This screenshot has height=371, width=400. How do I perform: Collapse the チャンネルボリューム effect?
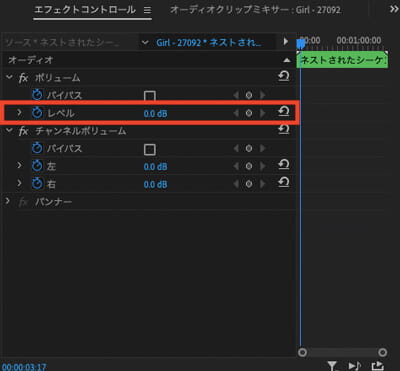[x=9, y=131]
